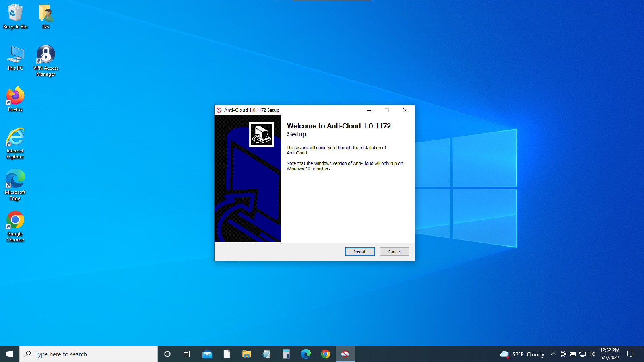The image size is (644, 362).
Task: Select Microsoft Edge desktop shortcut
Action: point(15,185)
